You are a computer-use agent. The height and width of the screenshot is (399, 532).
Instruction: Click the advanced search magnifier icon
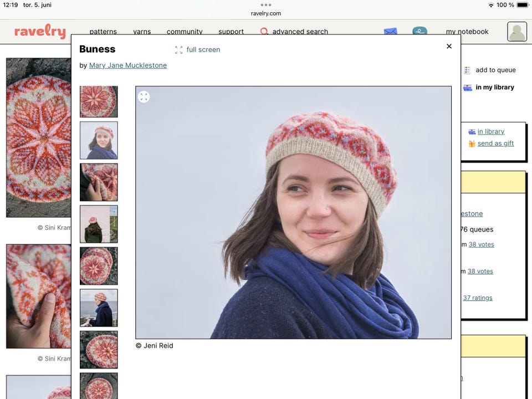pos(264,31)
